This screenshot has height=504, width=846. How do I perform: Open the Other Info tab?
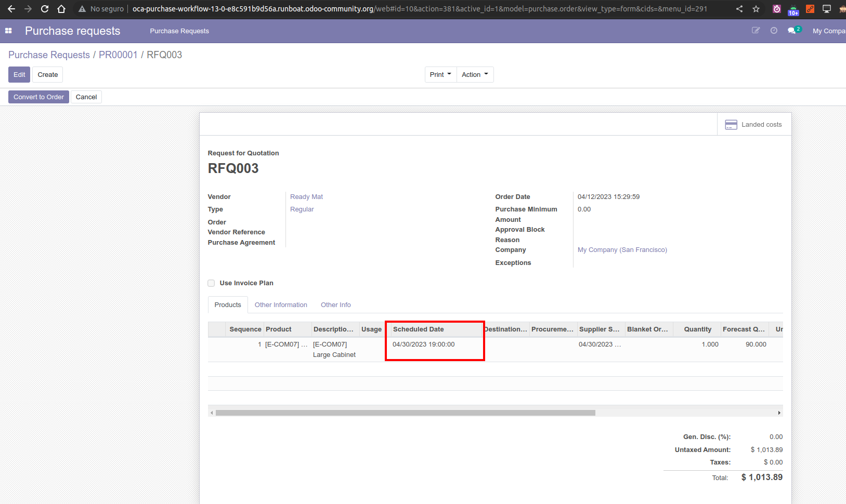[x=335, y=304]
